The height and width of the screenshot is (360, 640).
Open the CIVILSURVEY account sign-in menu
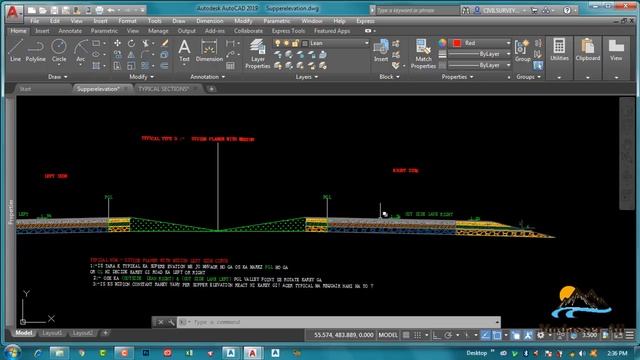pyautogui.click(x=500, y=10)
